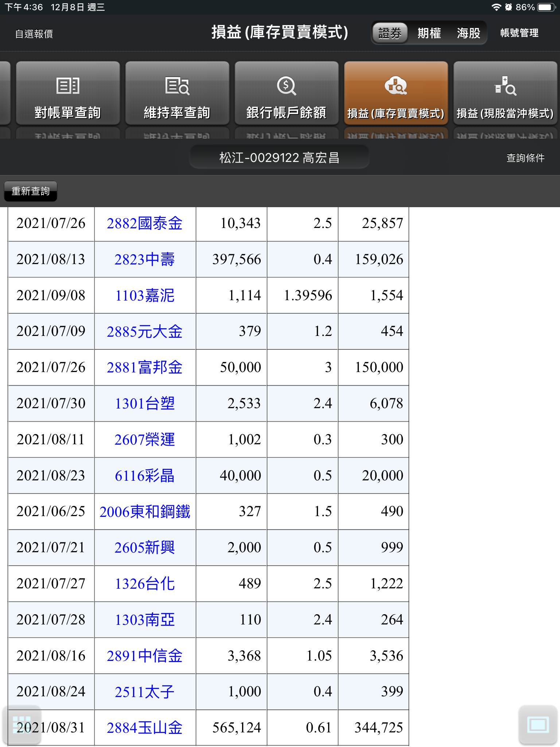The height and width of the screenshot is (747, 560).
Task: Select the 2884玉山金 row's 344,725 cell
Action: tap(378, 728)
